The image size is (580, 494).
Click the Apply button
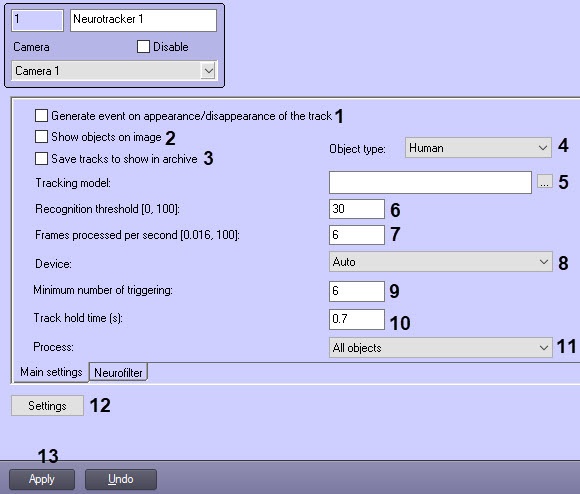point(42,479)
